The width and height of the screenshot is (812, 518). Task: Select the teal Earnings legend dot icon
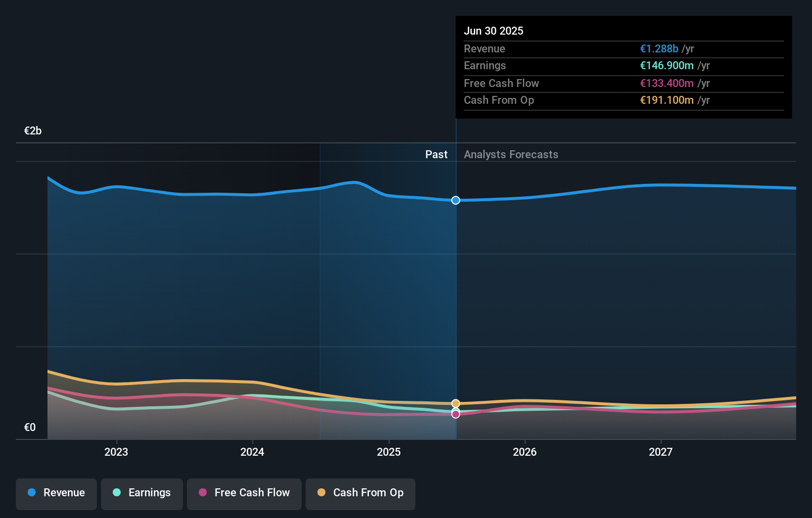click(116, 493)
